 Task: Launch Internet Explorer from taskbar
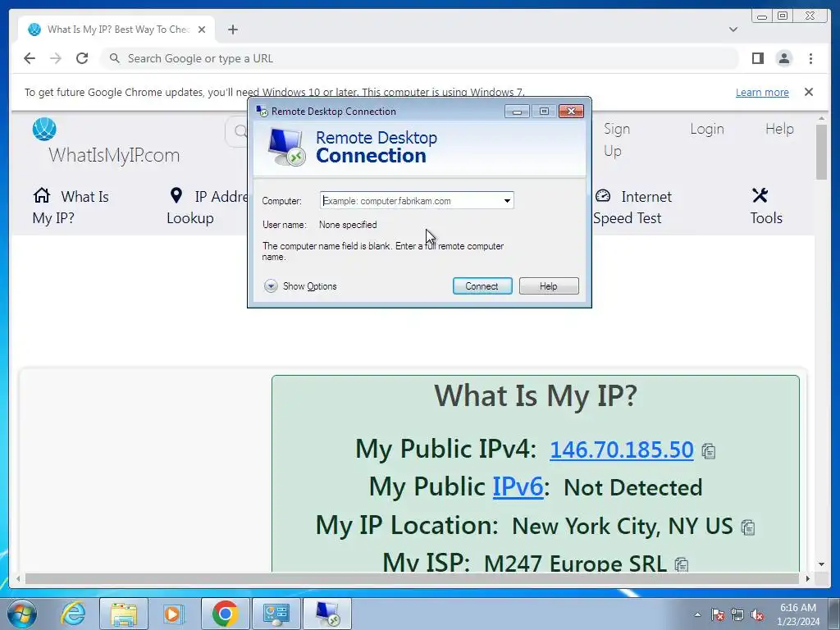[73, 614]
